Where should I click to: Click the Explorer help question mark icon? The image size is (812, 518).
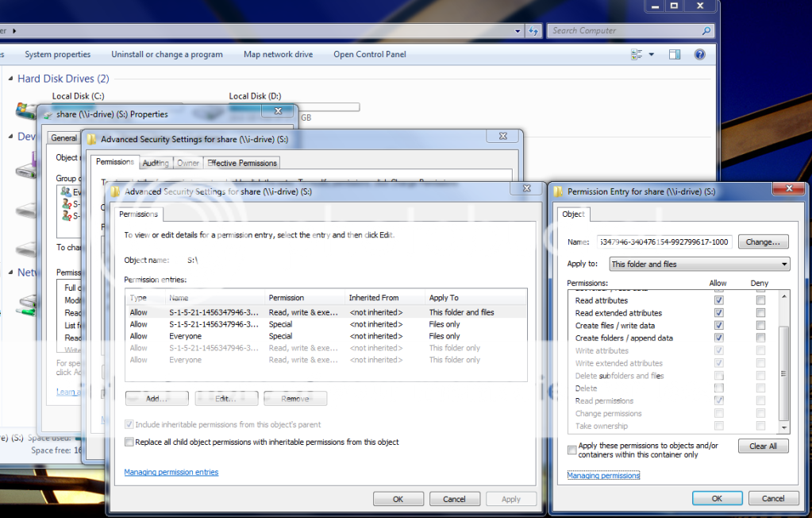click(x=699, y=55)
